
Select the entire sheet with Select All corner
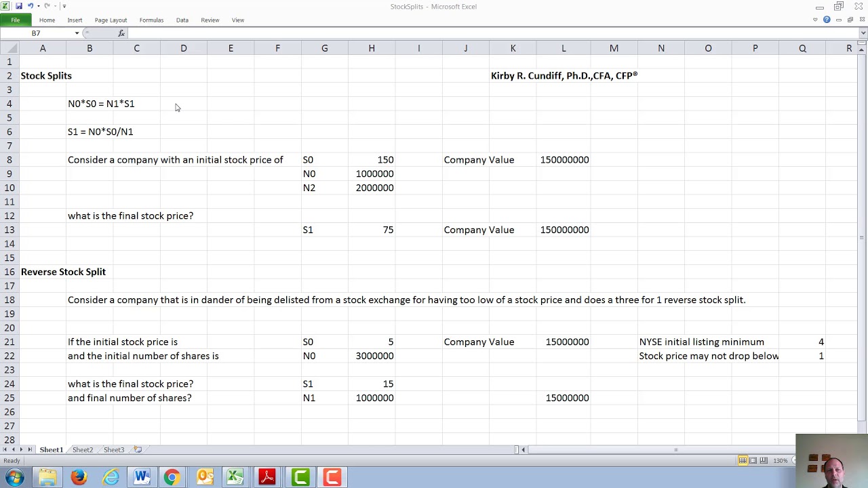click(9, 48)
